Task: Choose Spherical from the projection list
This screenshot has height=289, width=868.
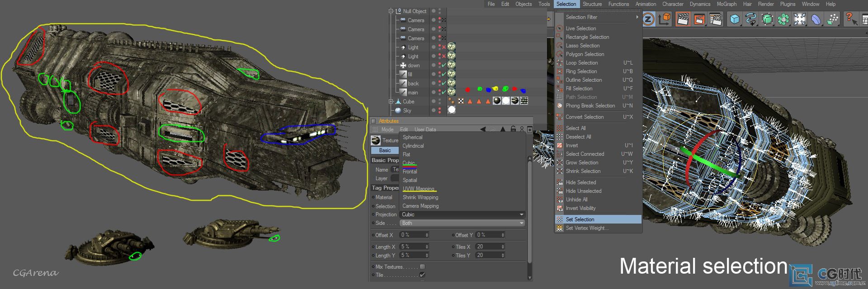Action: click(413, 137)
